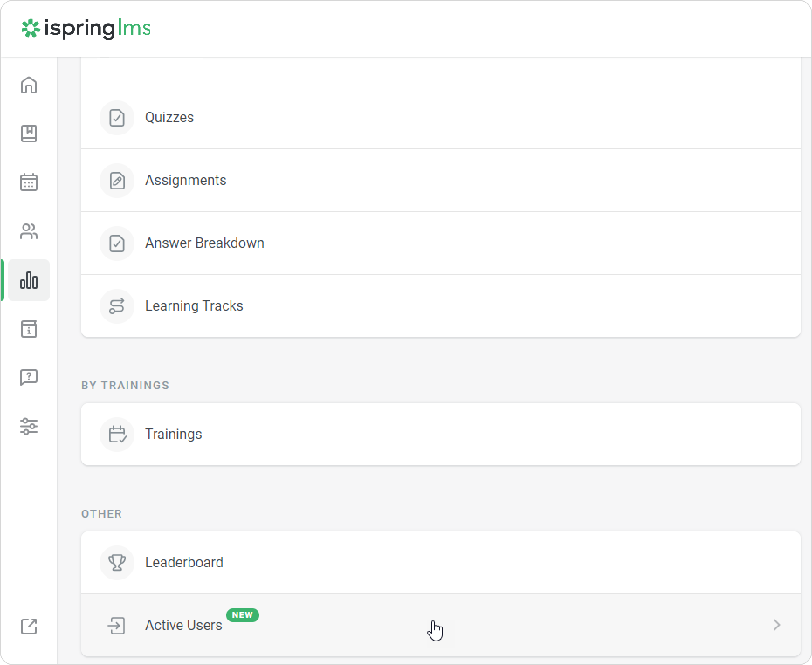Open the Home icon in sidebar
812x665 pixels.
click(29, 85)
